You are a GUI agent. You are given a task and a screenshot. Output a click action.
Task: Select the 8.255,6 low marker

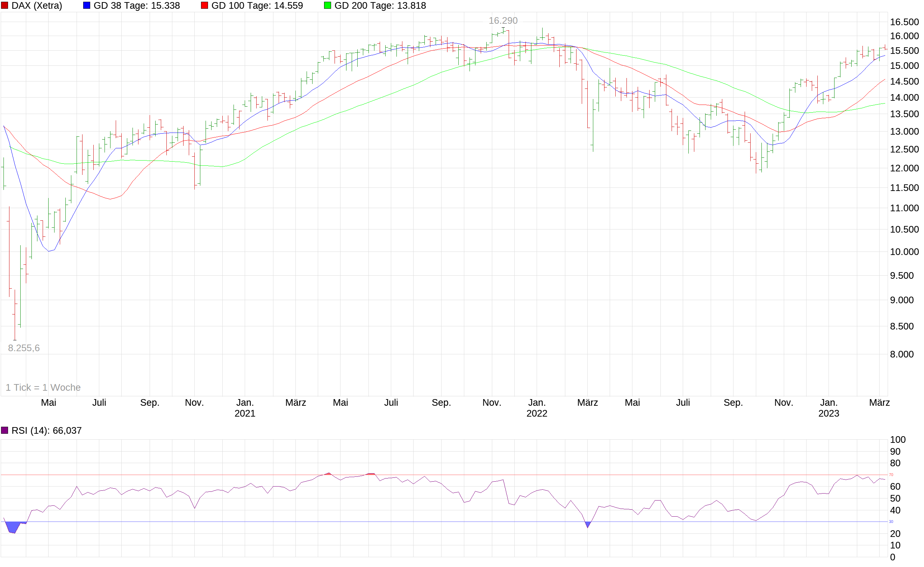coord(24,348)
